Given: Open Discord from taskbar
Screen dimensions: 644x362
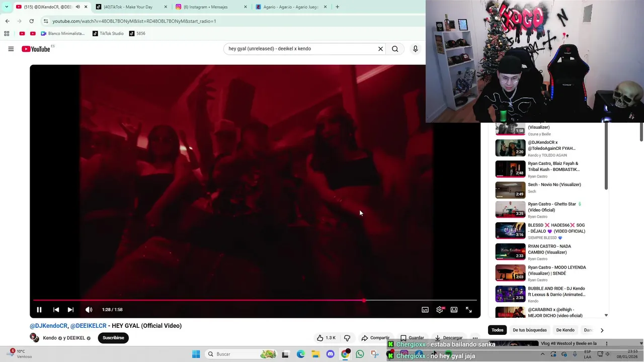Looking at the screenshot, I should tap(330, 354).
